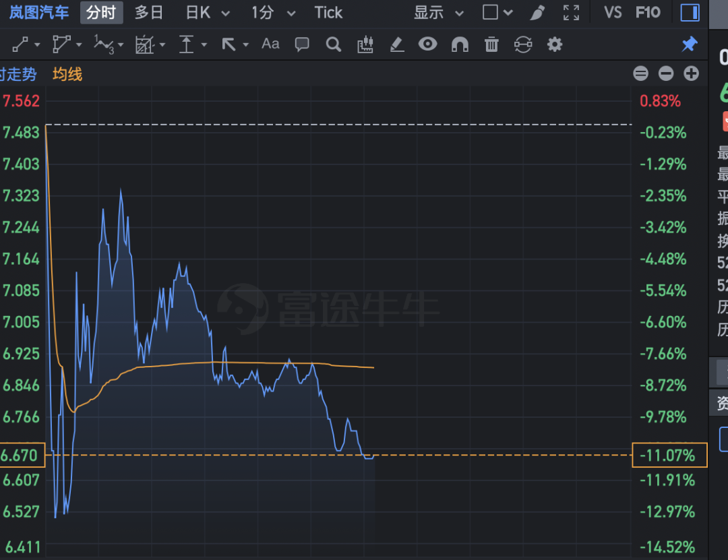This screenshot has height=560, width=728.
Task: Add a comment bubble note
Action: tap(302, 44)
